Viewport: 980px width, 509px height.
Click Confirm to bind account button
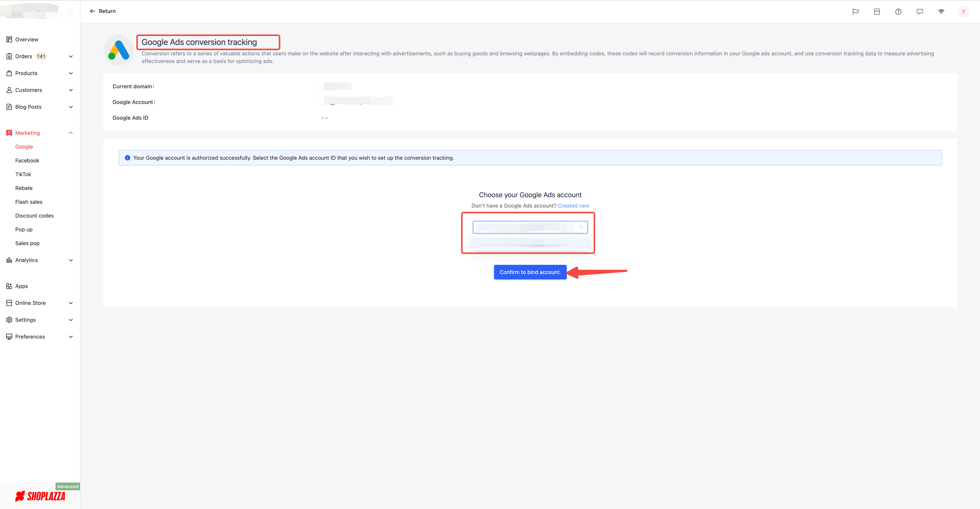point(530,272)
